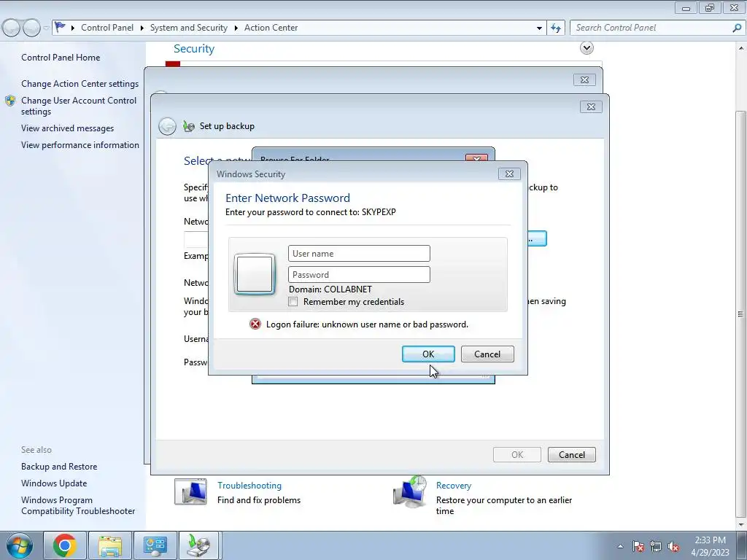
Task: Collapse the Security section chevron
Action: (x=587, y=47)
